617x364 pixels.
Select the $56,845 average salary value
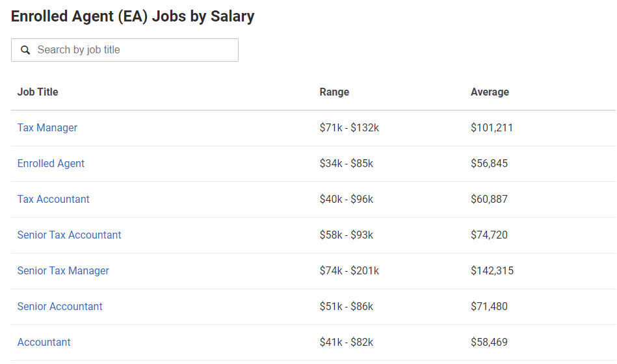click(x=489, y=163)
